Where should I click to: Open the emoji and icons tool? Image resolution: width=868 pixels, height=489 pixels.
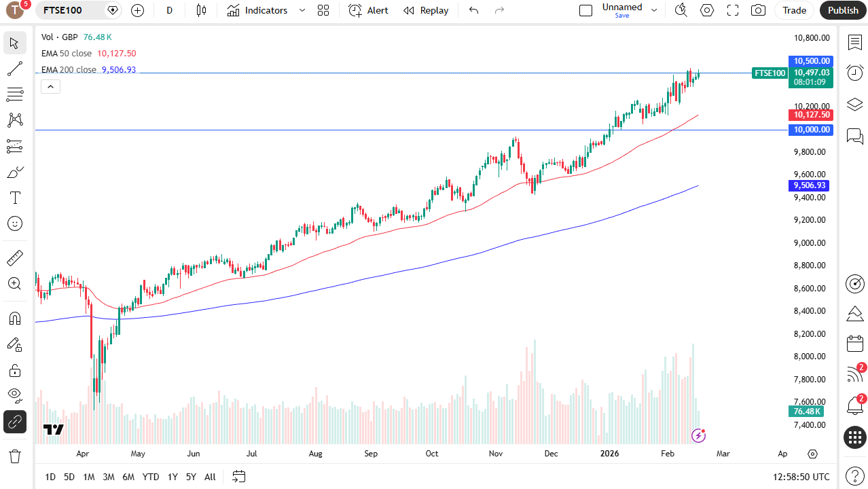14,223
